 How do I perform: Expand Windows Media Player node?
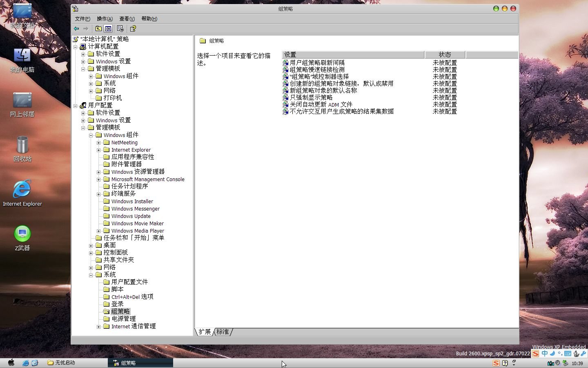point(99,231)
